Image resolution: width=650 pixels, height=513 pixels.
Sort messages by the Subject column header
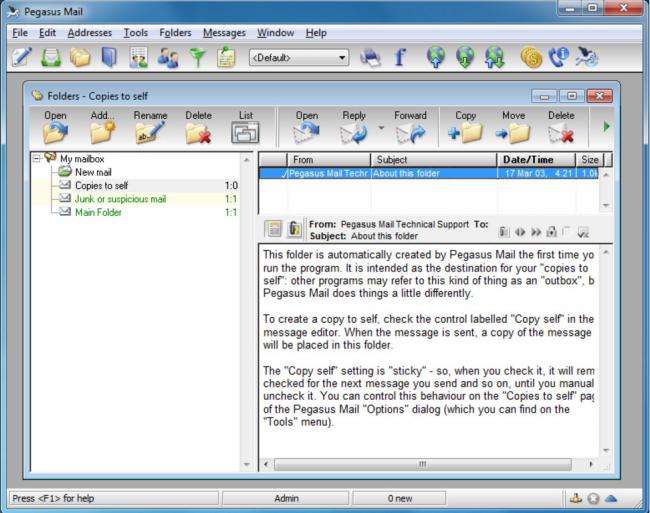(434, 160)
